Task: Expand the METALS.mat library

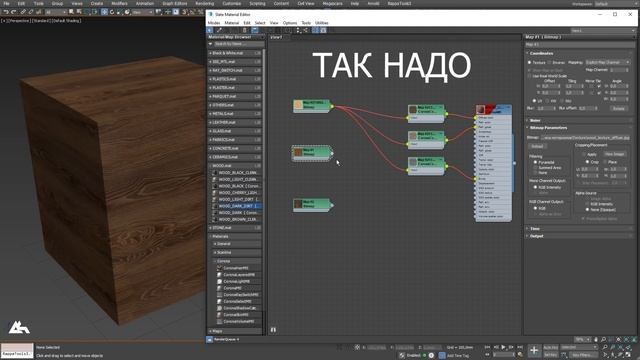Action: point(235,113)
